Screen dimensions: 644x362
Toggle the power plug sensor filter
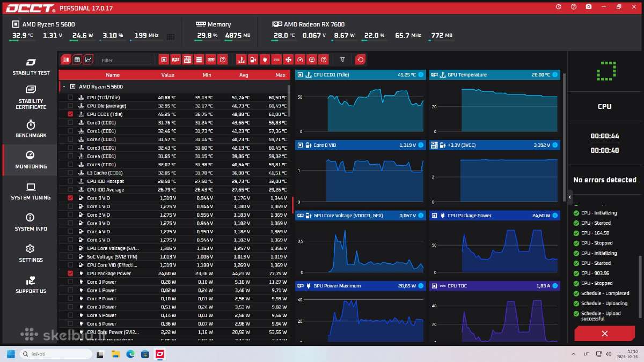(265, 60)
